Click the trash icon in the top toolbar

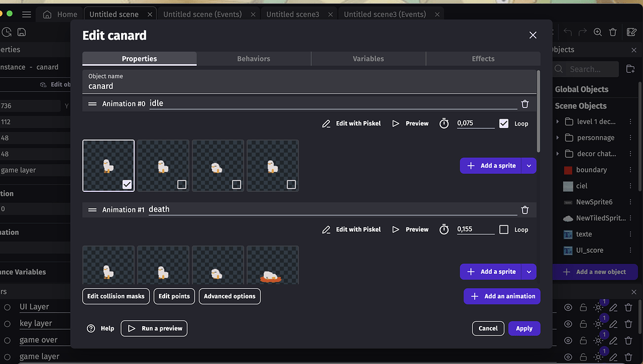click(613, 32)
